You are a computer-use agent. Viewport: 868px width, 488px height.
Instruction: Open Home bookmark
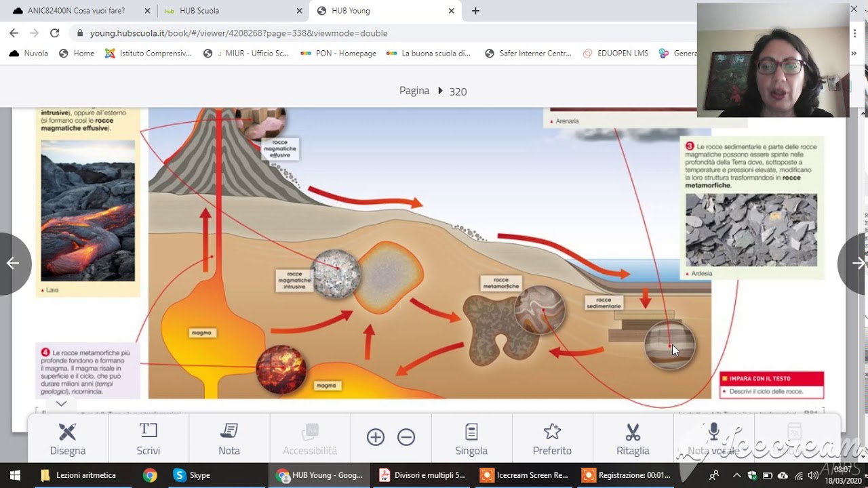tap(77, 53)
